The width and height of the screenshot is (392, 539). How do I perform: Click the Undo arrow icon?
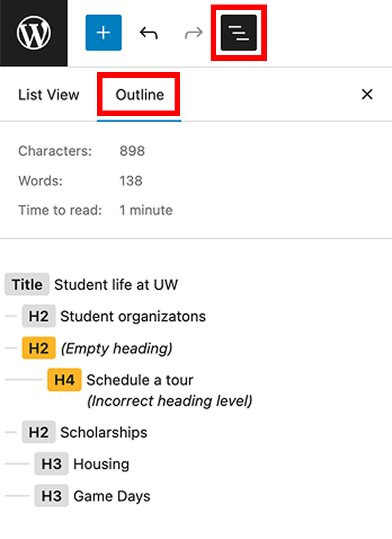[x=148, y=32]
